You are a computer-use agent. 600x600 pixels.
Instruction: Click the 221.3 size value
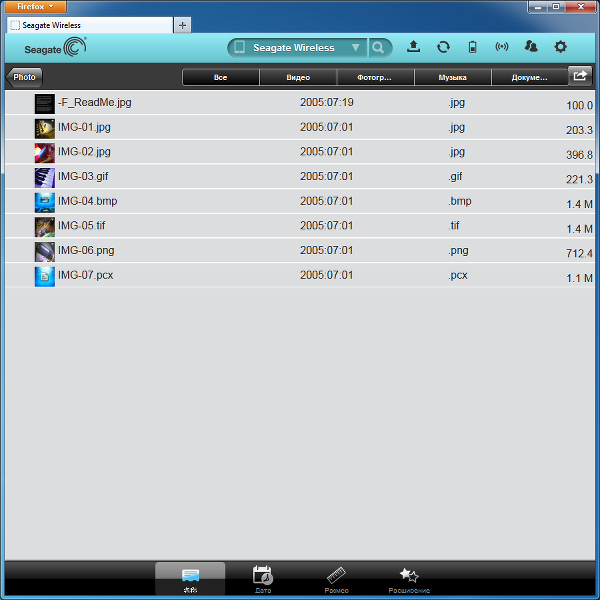[x=579, y=179]
